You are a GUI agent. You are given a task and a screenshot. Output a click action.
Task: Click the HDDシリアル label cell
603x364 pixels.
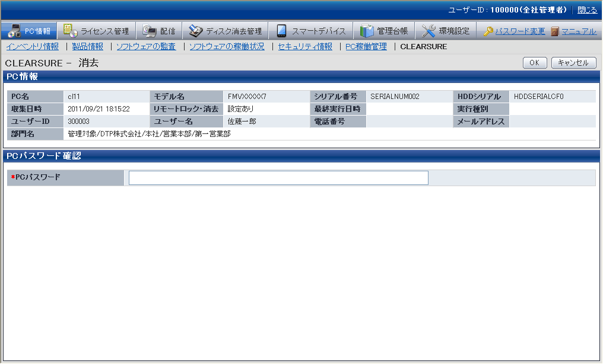pyautogui.click(x=481, y=97)
